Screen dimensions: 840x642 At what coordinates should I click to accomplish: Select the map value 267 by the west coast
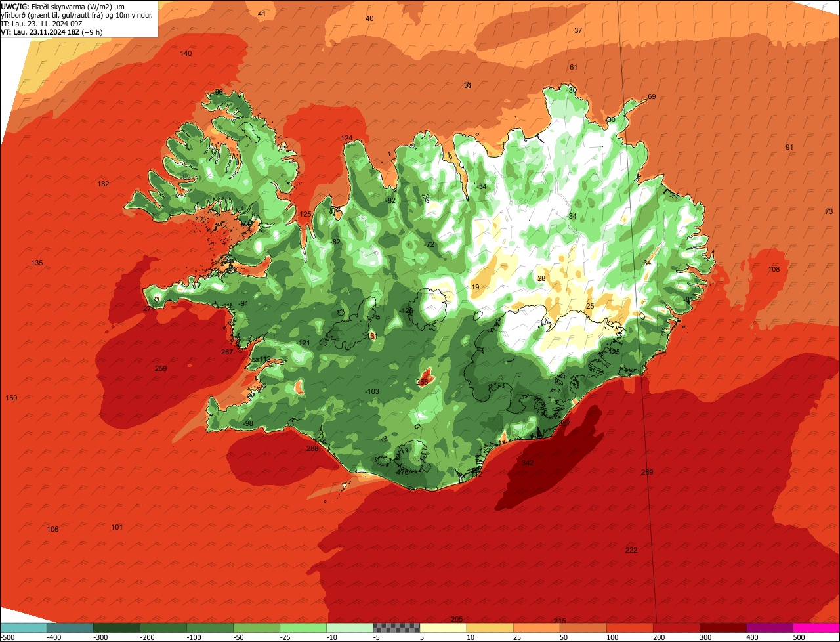(227, 352)
